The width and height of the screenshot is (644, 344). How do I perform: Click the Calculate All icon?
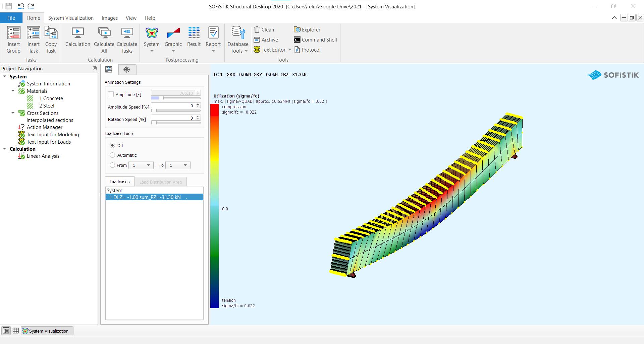coord(104,40)
